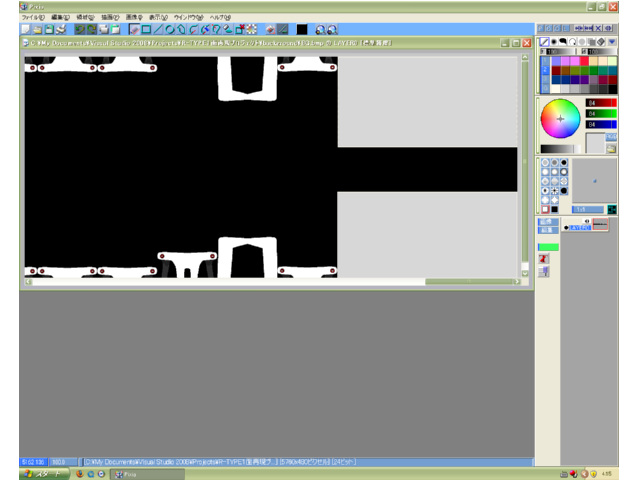The image size is (640, 480).
Task: Select the rectangle shape tool
Action: pyautogui.click(x=146, y=29)
